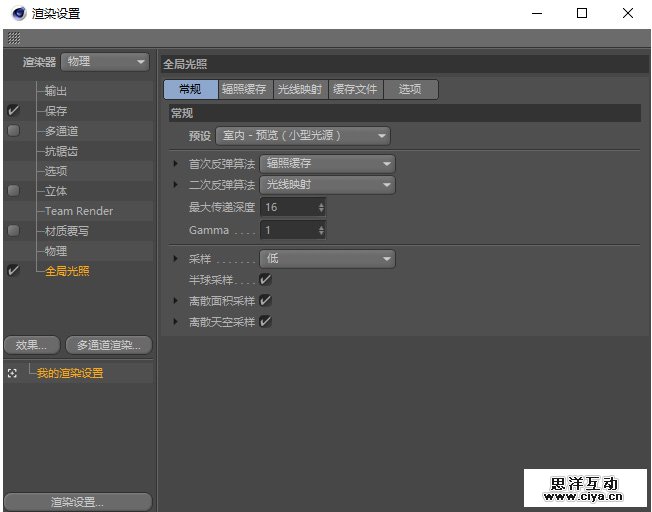The width and height of the screenshot is (652, 512).
Task: Click the stepper arrows for 最大传递深度
Action: (321, 207)
